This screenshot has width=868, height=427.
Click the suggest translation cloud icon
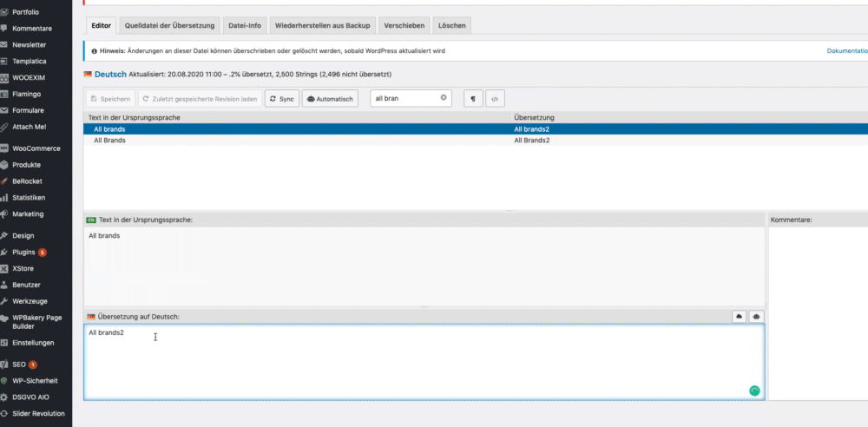[x=739, y=316]
